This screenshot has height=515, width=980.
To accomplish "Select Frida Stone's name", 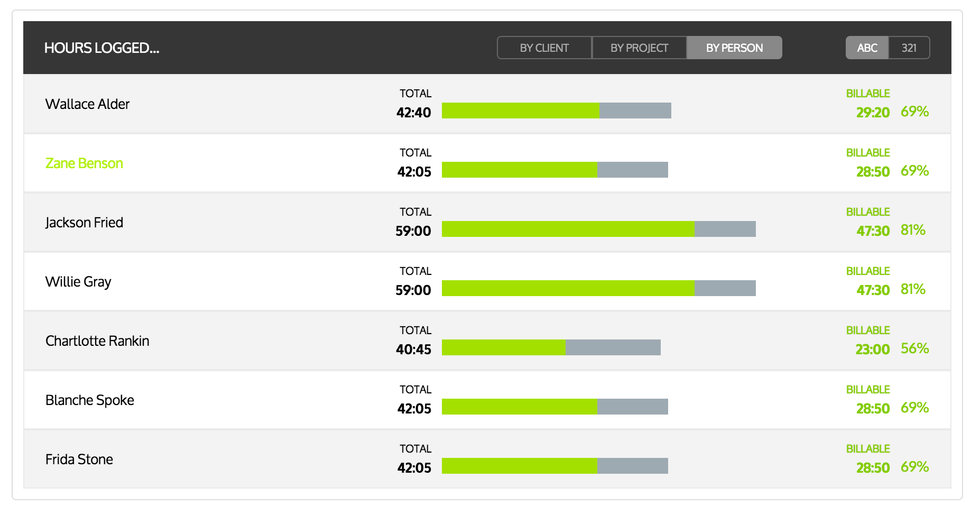I will 79,459.
